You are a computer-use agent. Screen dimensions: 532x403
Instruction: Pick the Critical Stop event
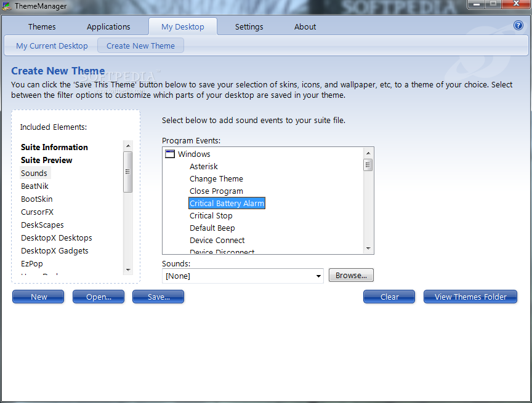(x=211, y=215)
